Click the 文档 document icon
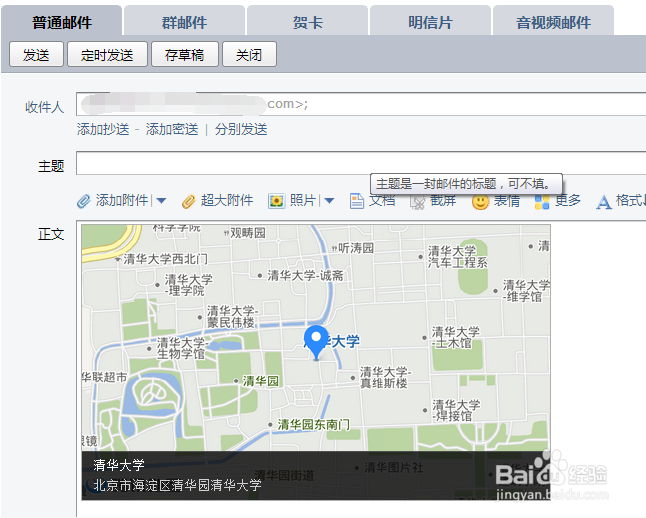Image resolution: width=646 pixels, height=518 pixels. click(356, 202)
